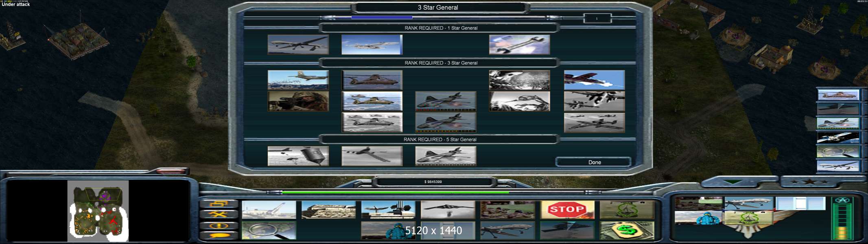This screenshot has height=244, width=868.
Task: Click the blue hazmat soldier command icon
Action: (388, 231)
